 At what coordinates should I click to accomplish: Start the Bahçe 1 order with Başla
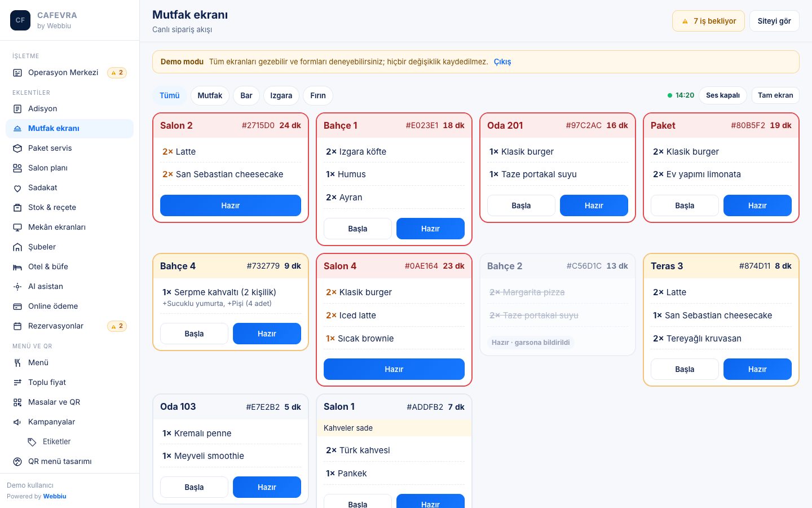(x=358, y=229)
